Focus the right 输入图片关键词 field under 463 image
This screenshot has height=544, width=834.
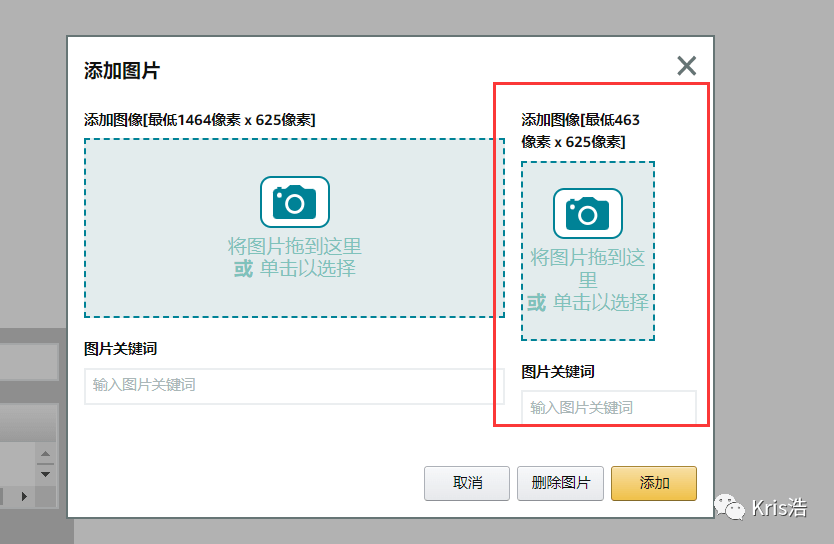(x=608, y=407)
